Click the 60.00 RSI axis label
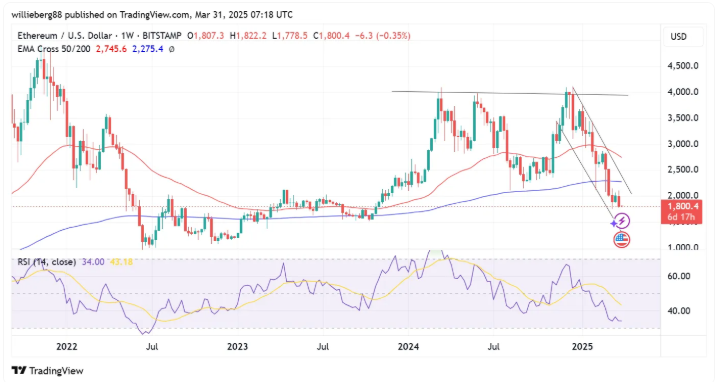 click(x=680, y=276)
